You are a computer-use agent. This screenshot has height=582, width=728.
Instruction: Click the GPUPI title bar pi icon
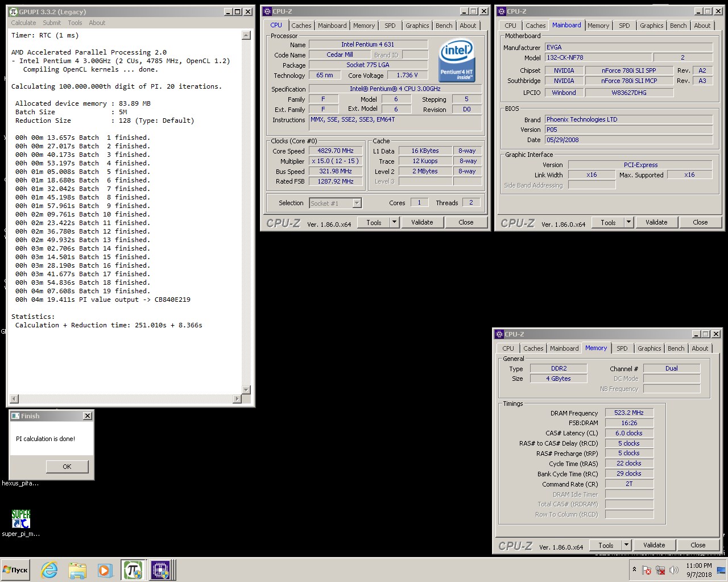14,11
